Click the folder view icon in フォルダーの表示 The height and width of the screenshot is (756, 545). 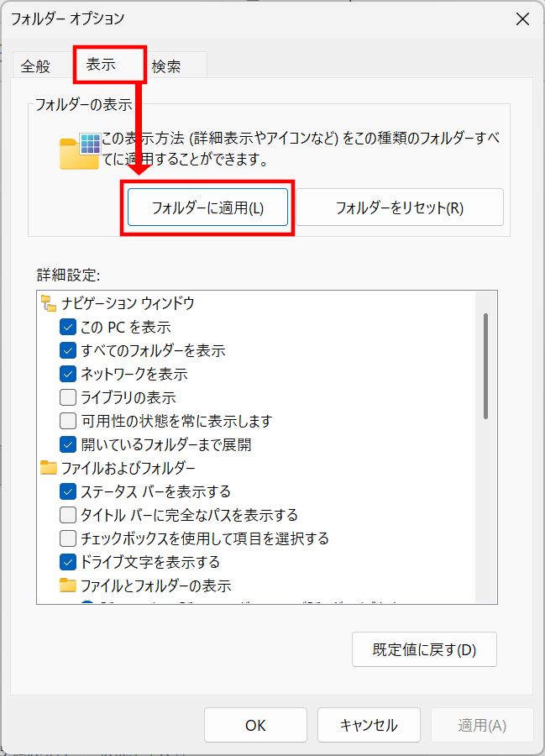pyautogui.click(x=80, y=151)
